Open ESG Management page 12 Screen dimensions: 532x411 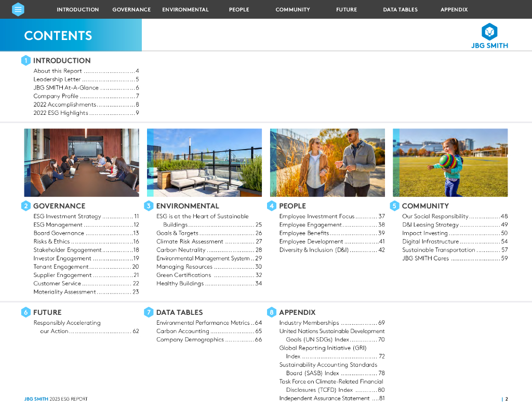click(86, 224)
